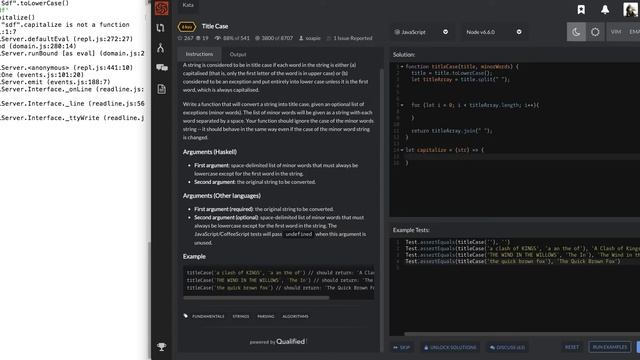Collapse the titleCase function fold arrow
The height and width of the screenshot is (360, 640).
pyautogui.click(x=402, y=67)
